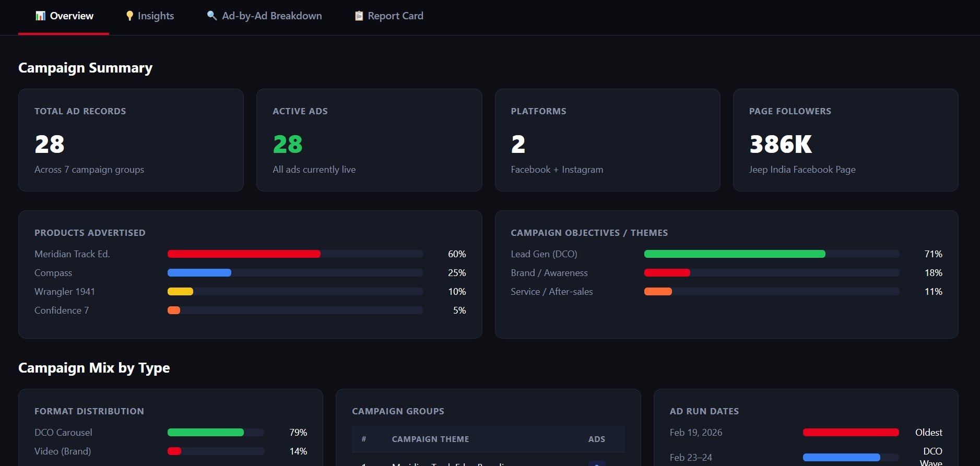The height and width of the screenshot is (466, 980).
Task: Click the blue Compass progress bar
Action: click(199, 273)
